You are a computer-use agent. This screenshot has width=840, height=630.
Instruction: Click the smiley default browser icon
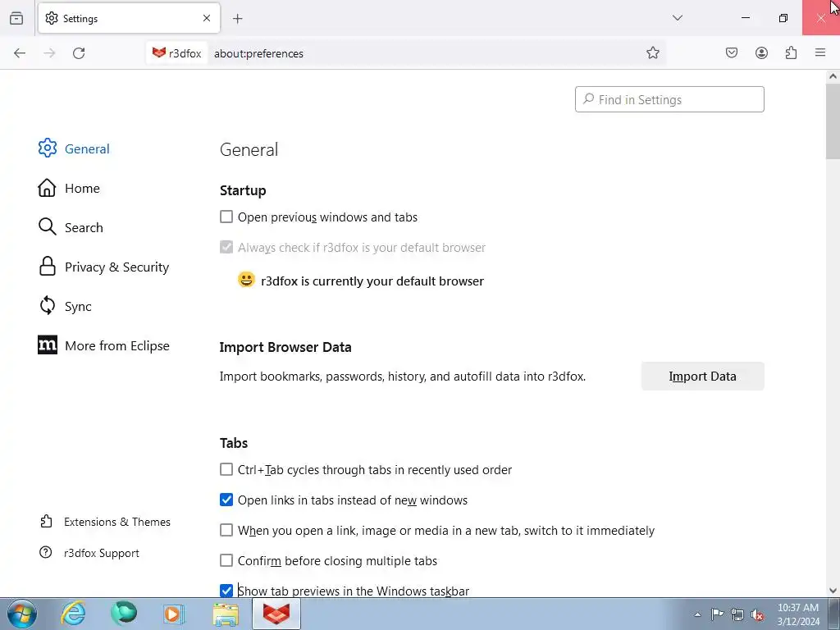click(x=246, y=280)
